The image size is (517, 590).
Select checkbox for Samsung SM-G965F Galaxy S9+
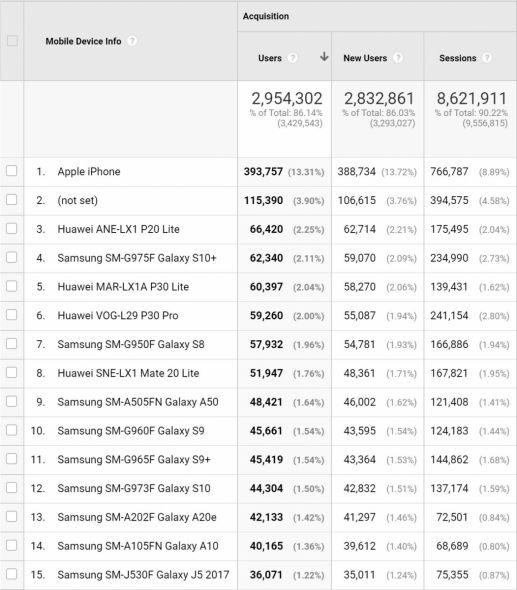point(12,459)
